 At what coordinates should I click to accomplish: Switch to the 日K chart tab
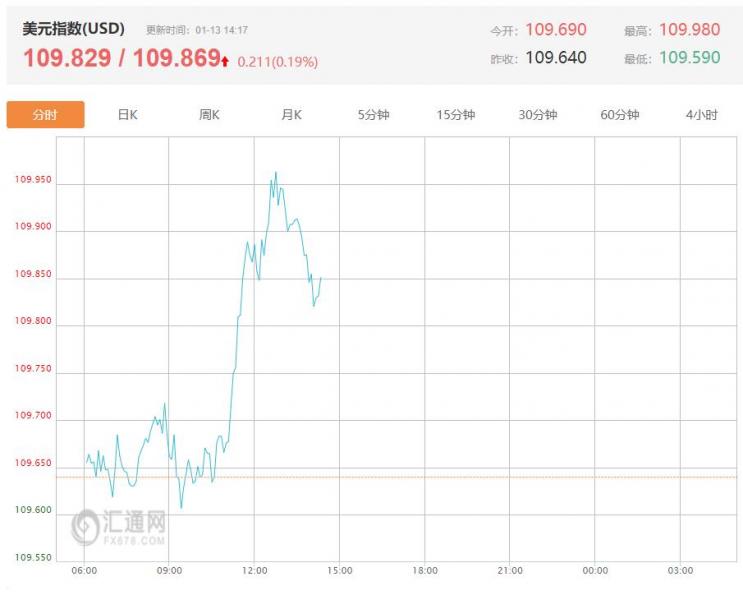coord(127,115)
